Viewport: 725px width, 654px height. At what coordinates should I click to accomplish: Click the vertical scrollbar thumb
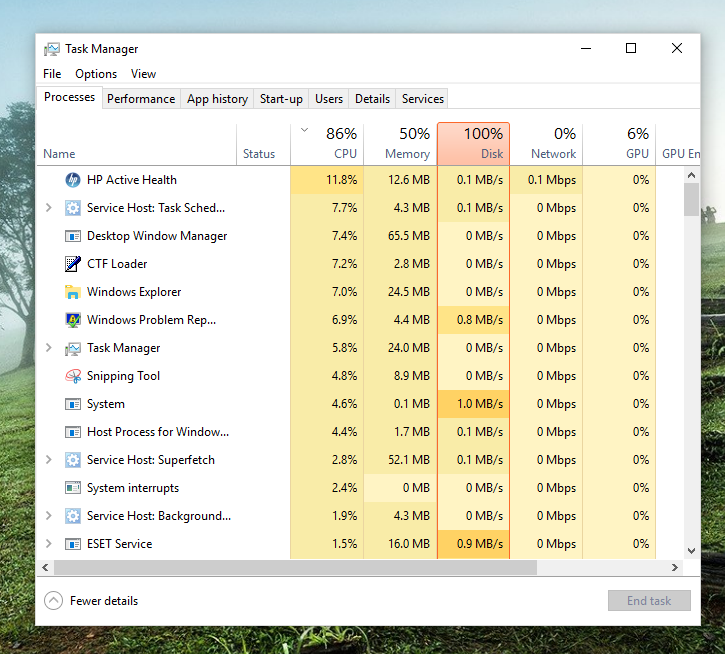tap(691, 199)
